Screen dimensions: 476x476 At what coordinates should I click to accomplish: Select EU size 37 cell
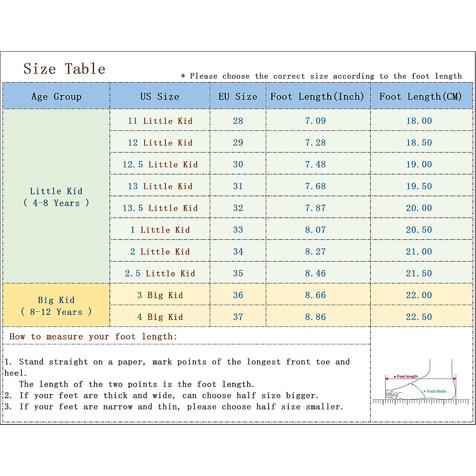[238, 317]
